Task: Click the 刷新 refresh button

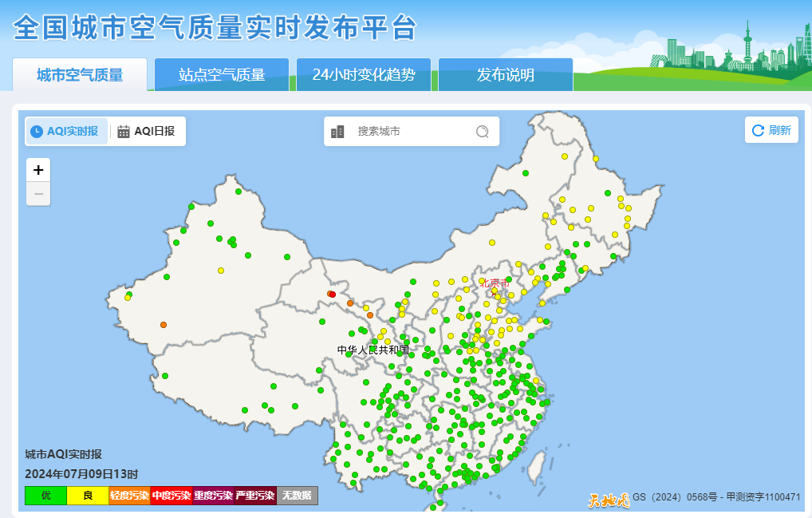Action: tap(771, 130)
